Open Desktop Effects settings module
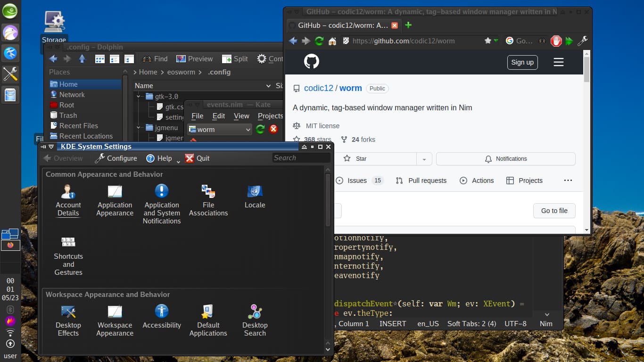The width and height of the screenshot is (644, 362). pos(68,321)
